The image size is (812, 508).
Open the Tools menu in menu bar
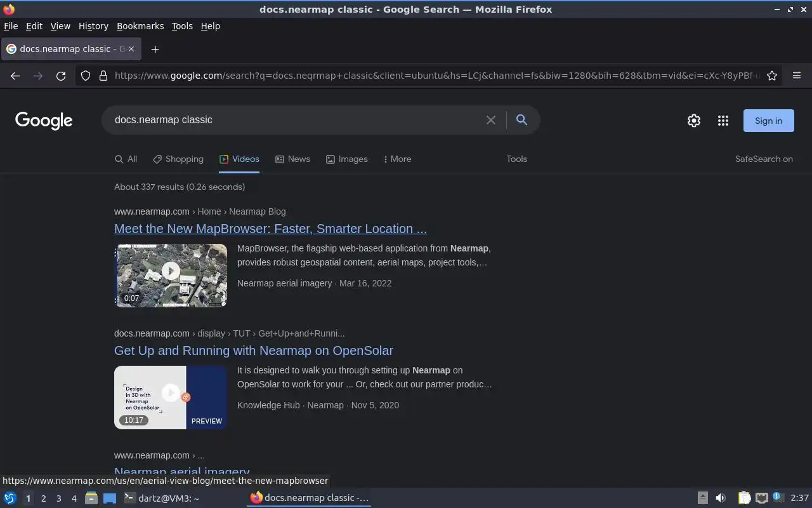pos(182,26)
